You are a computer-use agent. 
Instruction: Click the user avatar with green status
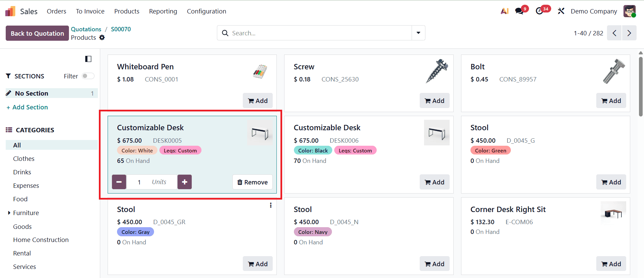[x=629, y=11]
